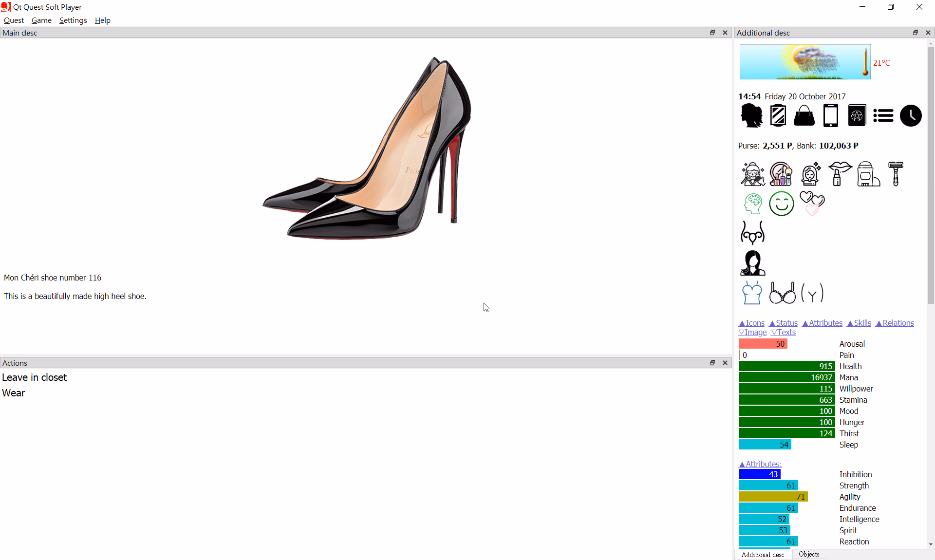Choose Wear action

point(13,393)
